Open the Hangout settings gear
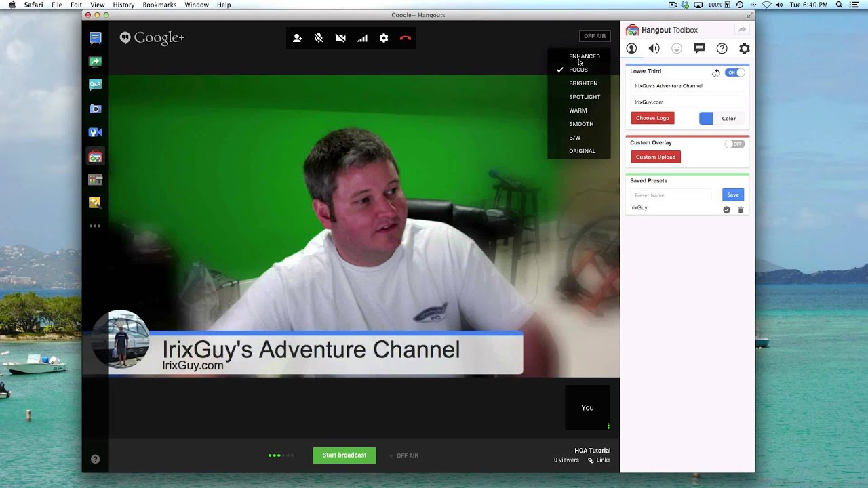This screenshot has height=488, width=868. (384, 38)
